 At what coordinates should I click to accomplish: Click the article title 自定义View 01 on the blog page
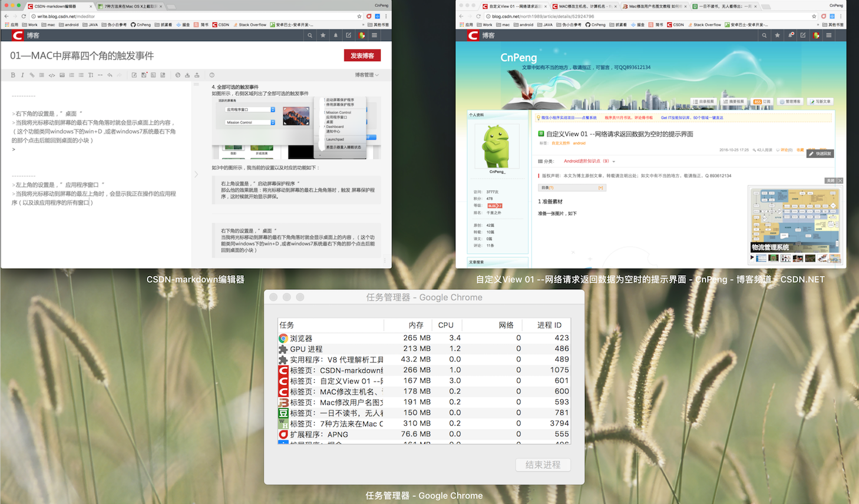(x=620, y=134)
